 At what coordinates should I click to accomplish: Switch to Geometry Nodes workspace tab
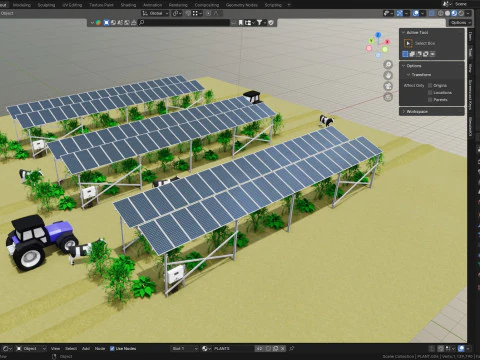[242, 5]
